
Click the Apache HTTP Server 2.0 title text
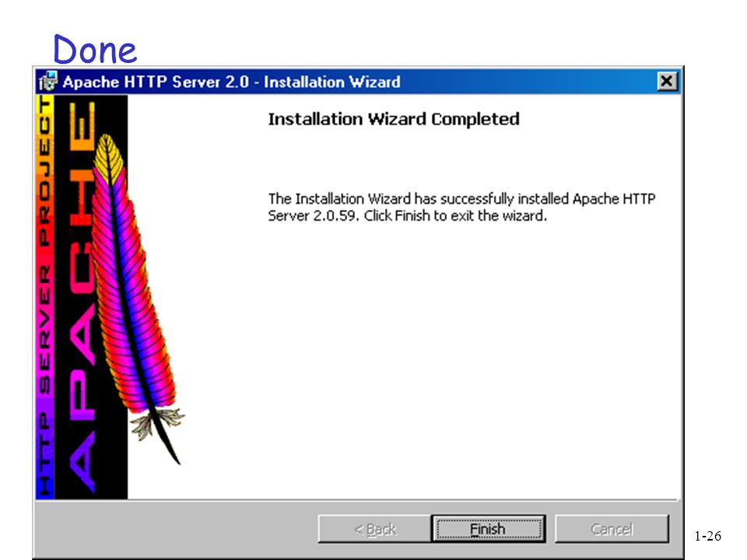coord(232,82)
